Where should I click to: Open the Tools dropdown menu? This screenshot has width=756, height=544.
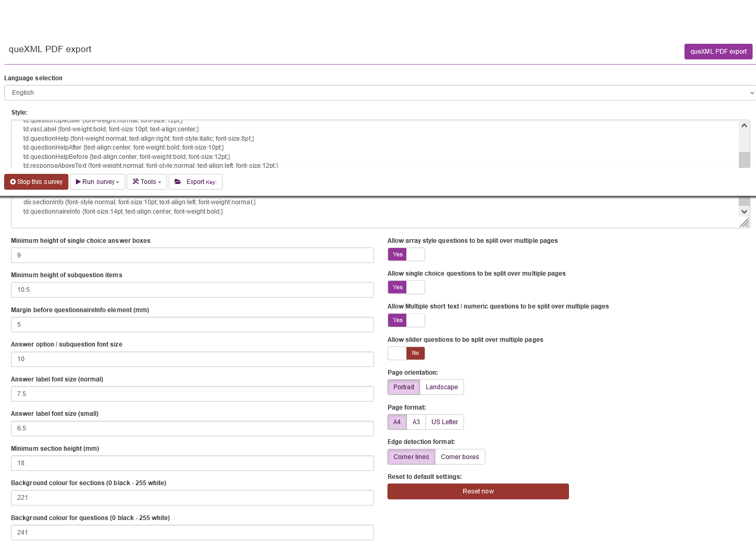tap(147, 182)
